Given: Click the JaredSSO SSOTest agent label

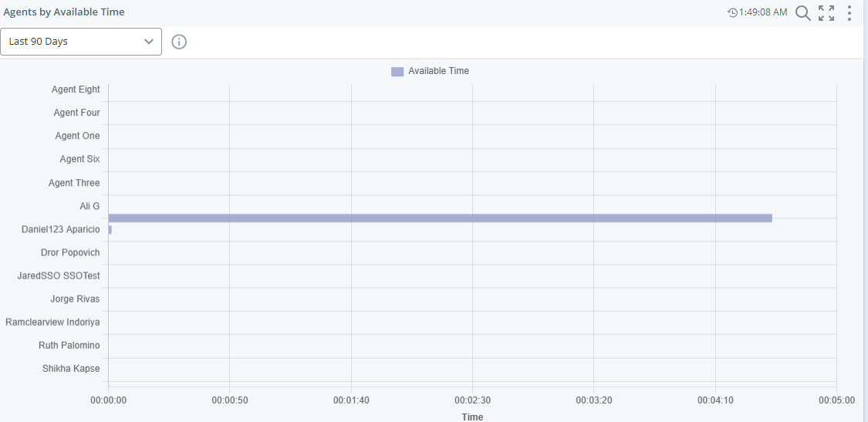Looking at the screenshot, I should (59, 275).
